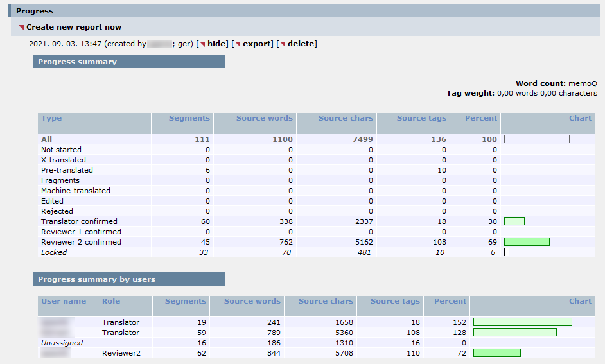Viewport: 605px width, 364px height.
Task: Click the red arrow beside Create new report
Action: (x=21, y=28)
